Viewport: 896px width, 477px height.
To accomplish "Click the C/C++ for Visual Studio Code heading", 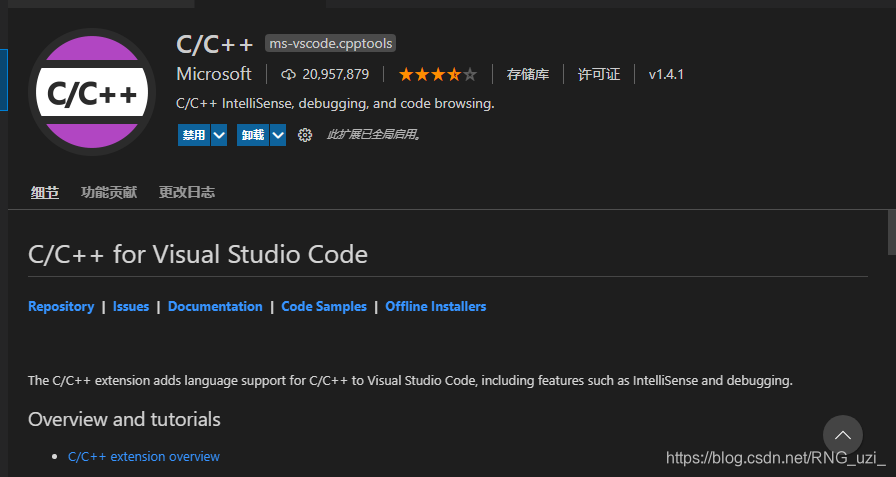I will (x=198, y=254).
